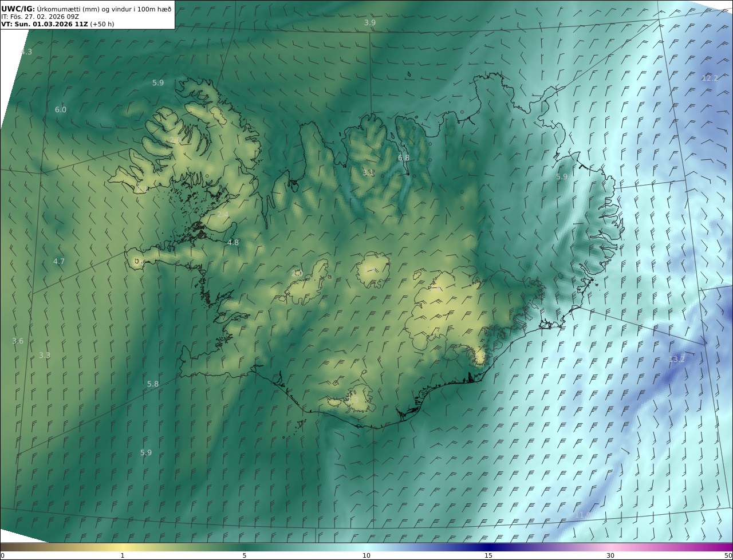Click the 3.1 value label
The width and height of the screenshot is (733, 560).
coord(368,173)
